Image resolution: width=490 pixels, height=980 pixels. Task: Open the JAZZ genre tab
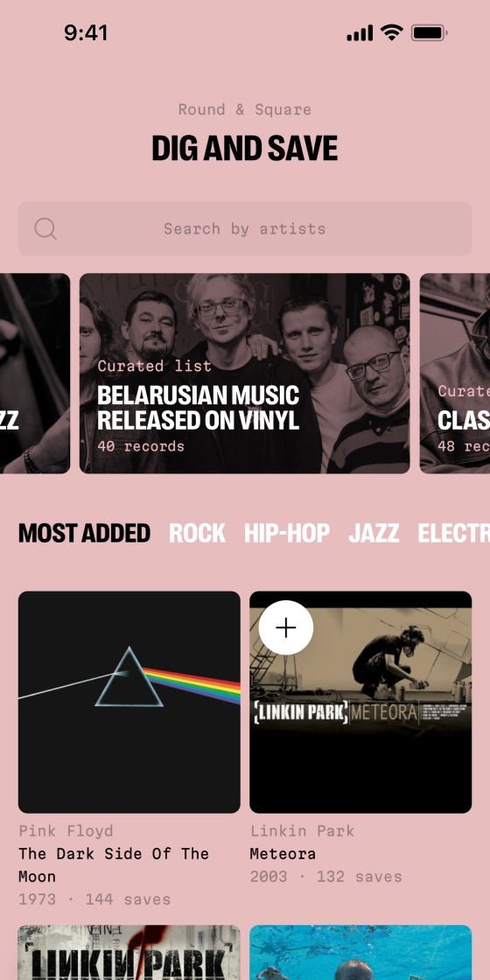pos(374,533)
